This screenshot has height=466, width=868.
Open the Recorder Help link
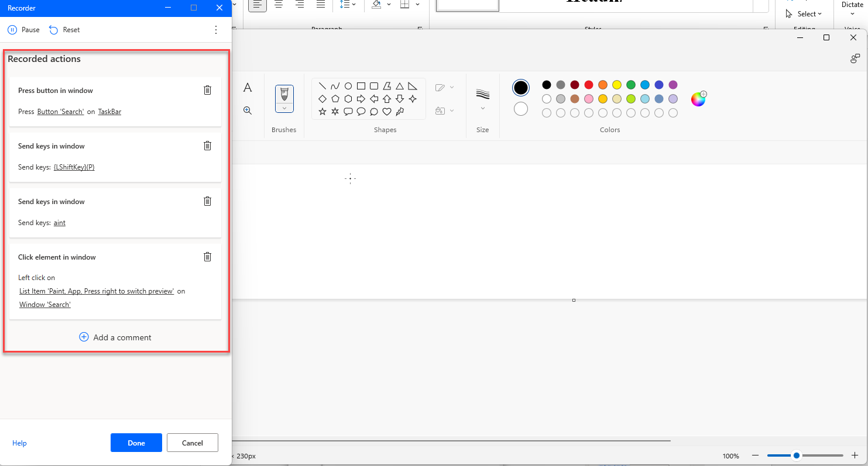click(x=19, y=443)
